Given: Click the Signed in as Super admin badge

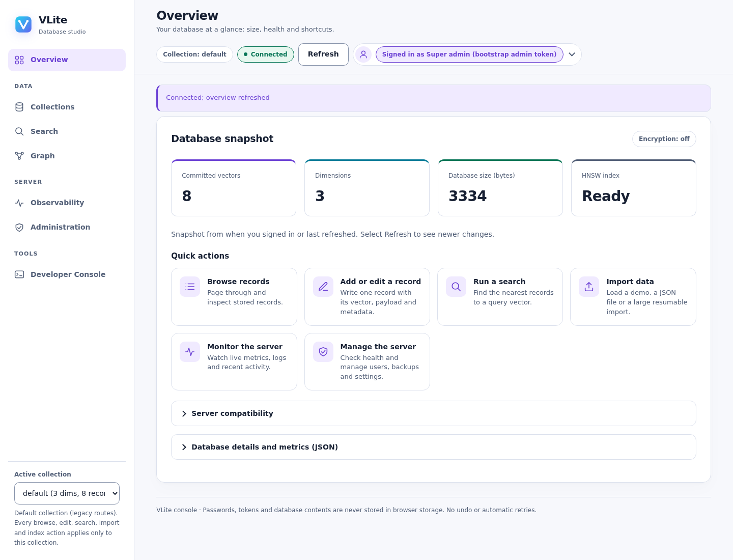Looking at the screenshot, I should coord(469,54).
